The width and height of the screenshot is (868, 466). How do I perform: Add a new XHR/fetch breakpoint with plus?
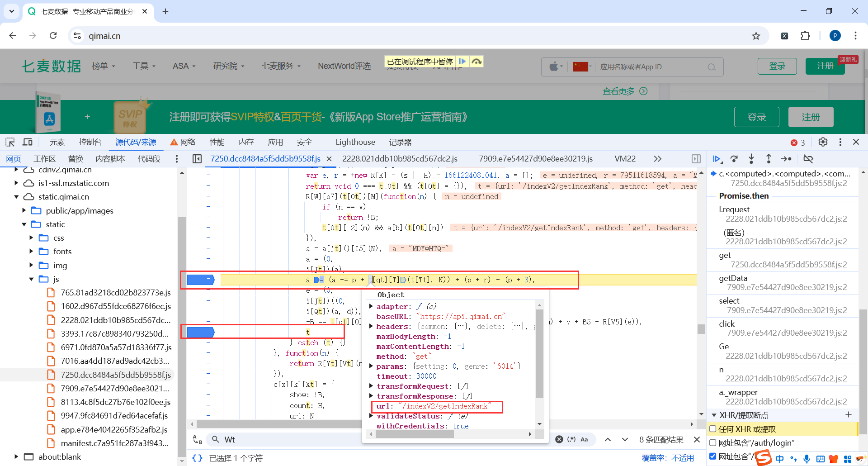coord(849,415)
